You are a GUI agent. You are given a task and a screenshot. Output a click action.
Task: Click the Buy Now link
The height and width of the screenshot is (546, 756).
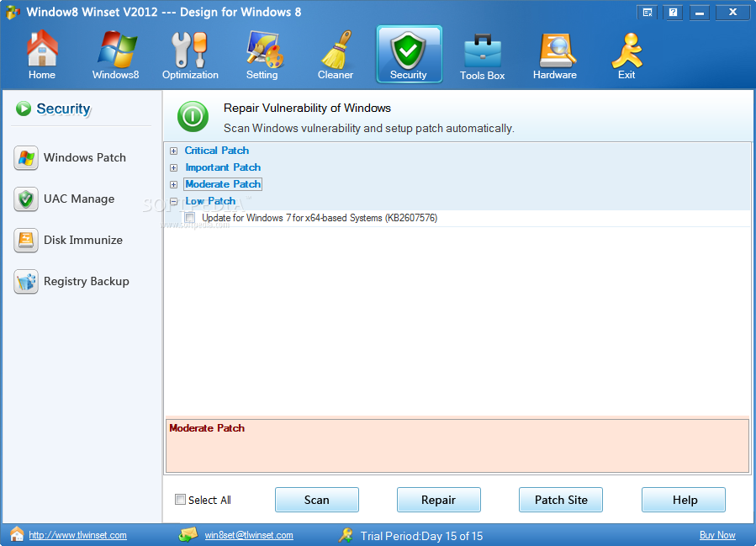717,535
